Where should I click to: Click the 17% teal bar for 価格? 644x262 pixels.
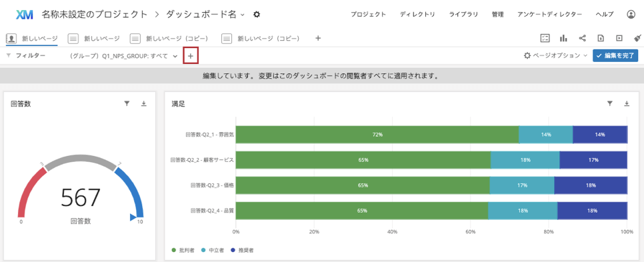521,185
